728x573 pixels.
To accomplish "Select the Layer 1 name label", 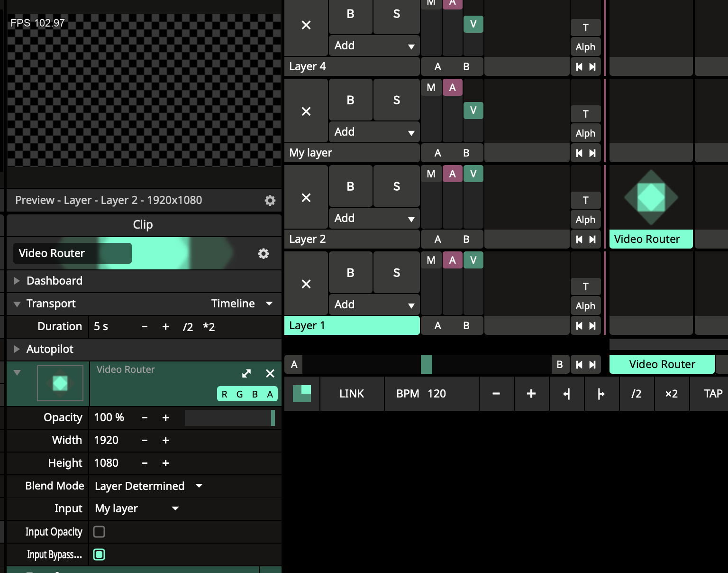I will click(352, 326).
